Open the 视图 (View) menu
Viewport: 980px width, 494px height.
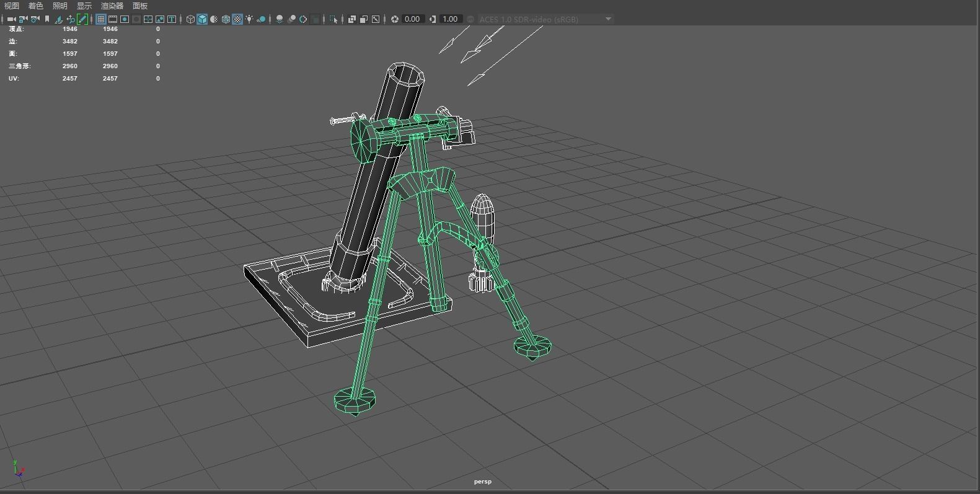[x=12, y=6]
